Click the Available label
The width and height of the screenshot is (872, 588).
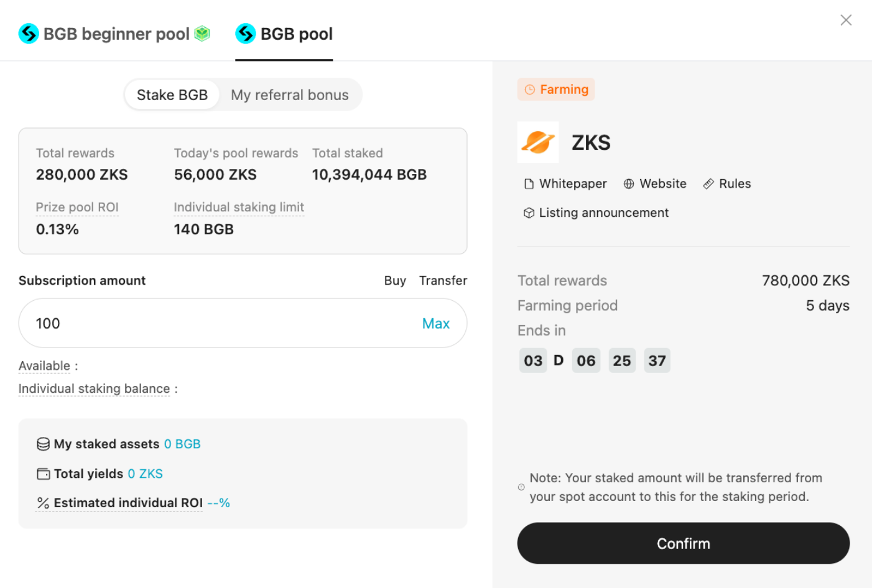click(44, 365)
